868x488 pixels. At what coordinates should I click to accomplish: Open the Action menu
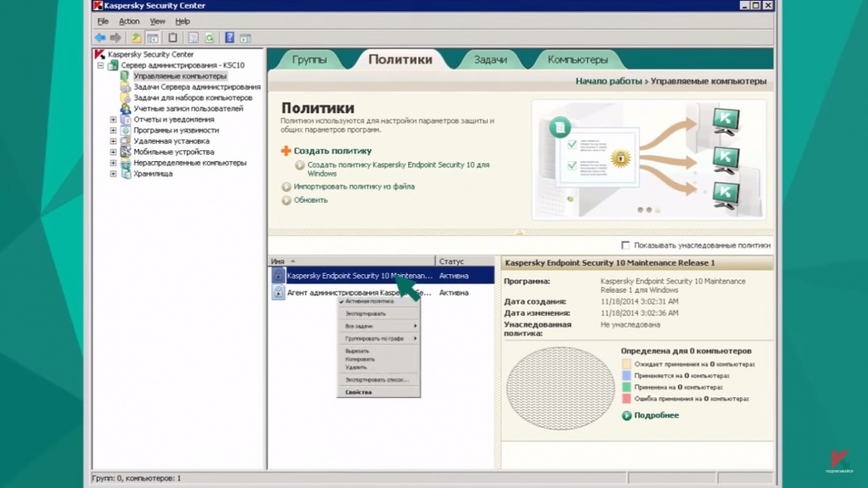(x=129, y=21)
